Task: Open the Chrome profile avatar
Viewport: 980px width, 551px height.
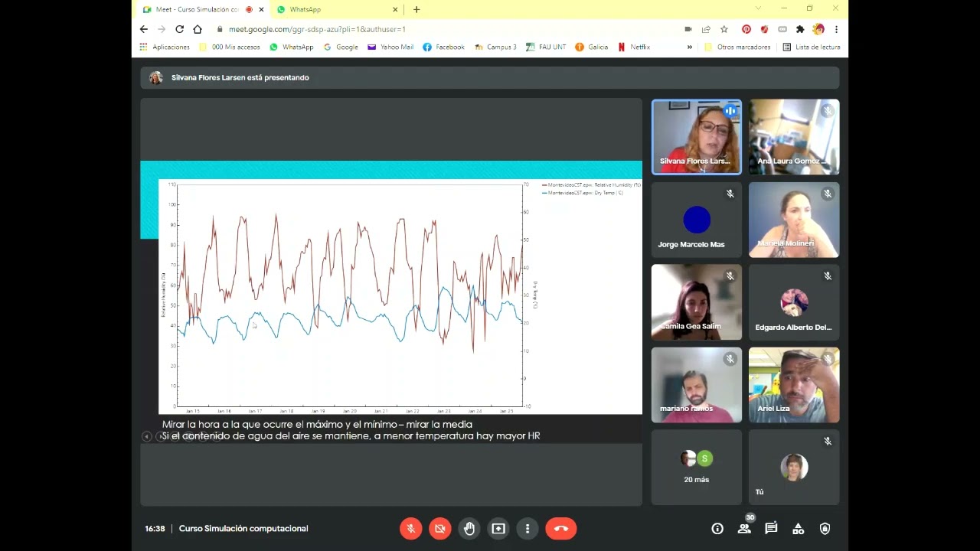Action: coord(818,29)
